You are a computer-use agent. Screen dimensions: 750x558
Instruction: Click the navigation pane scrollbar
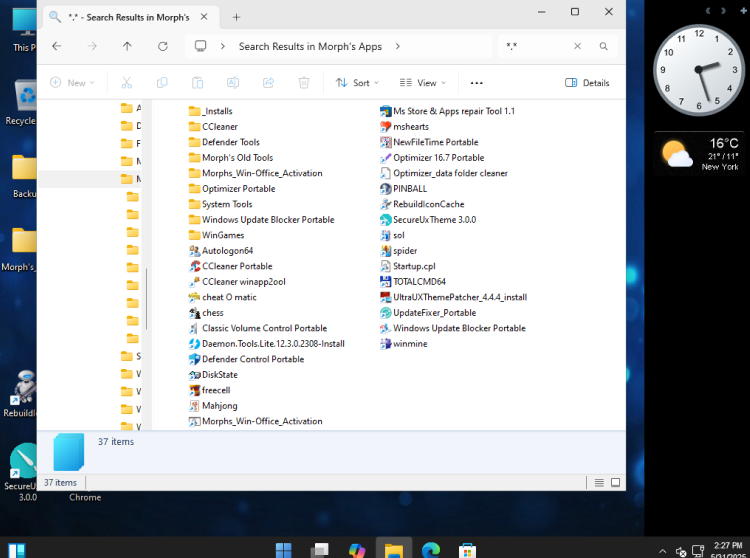[x=146, y=298]
